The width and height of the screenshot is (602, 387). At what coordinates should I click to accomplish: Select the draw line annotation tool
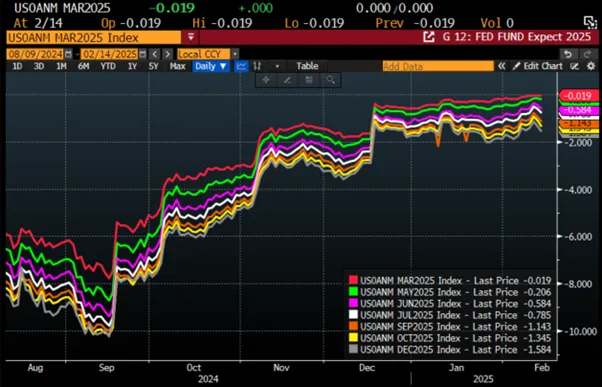point(287,80)
